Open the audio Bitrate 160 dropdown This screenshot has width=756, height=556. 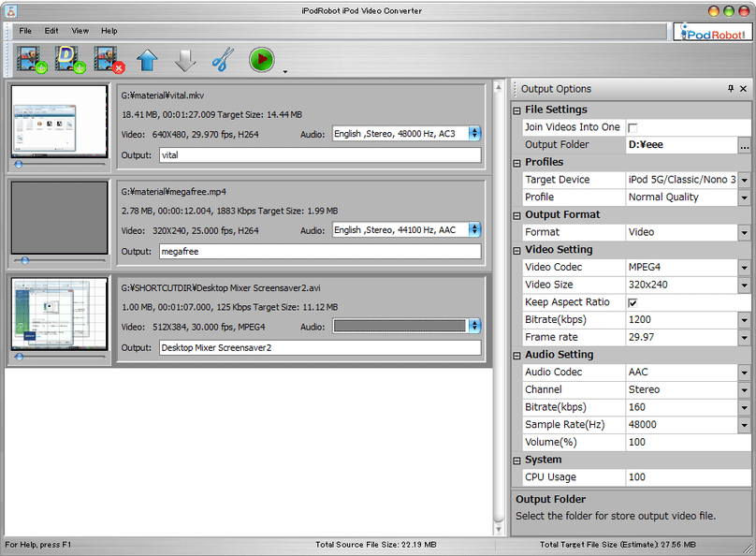tap(745, 407)
